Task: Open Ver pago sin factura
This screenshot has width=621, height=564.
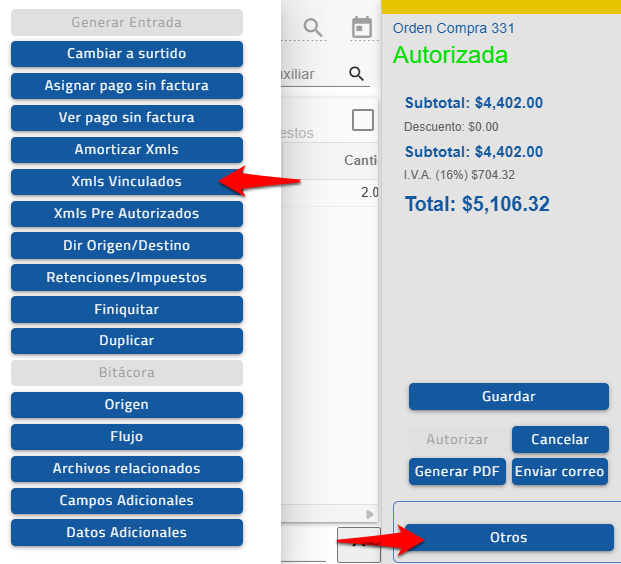Action: [x=127, y=118]
